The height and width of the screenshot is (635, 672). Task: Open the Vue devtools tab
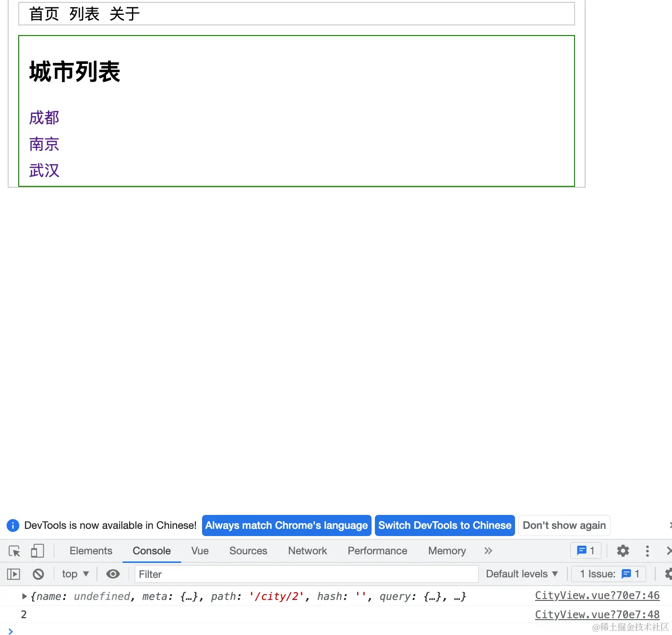[200, 551]
